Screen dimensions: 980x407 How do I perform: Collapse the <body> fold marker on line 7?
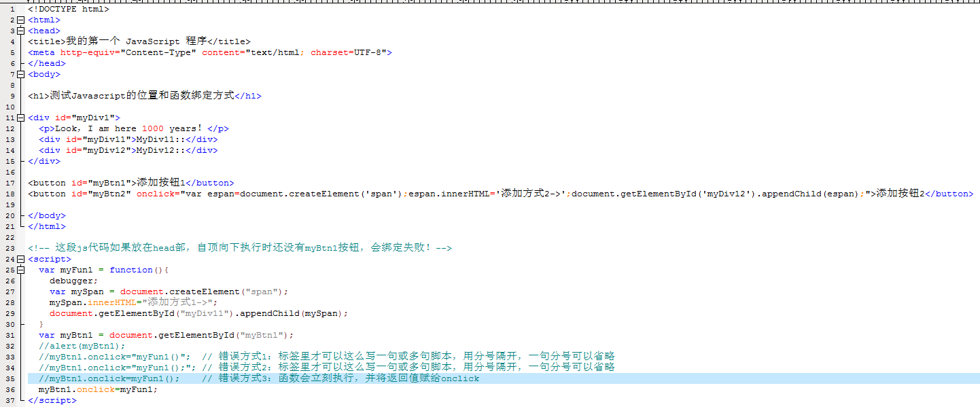tap(20, 75)
